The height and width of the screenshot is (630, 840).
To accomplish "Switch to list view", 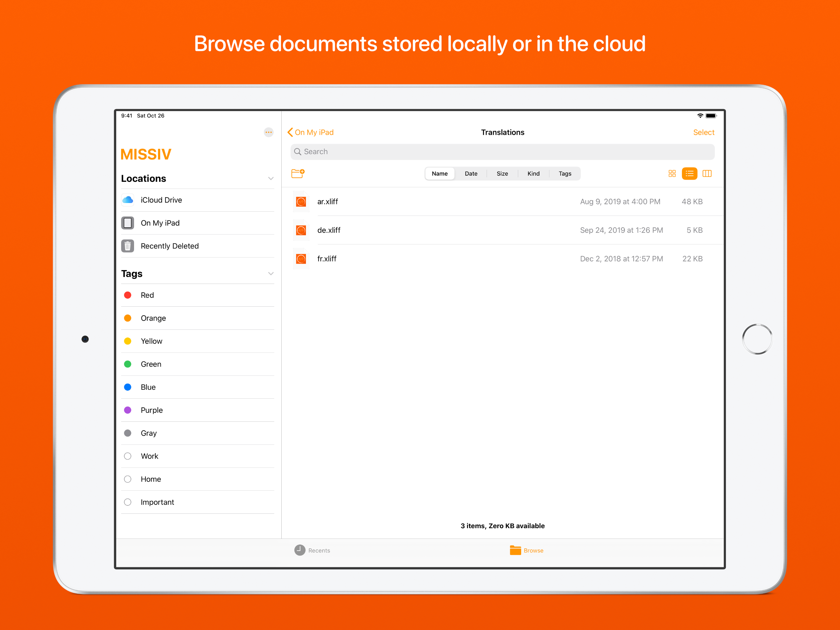I will click(689, 173).
